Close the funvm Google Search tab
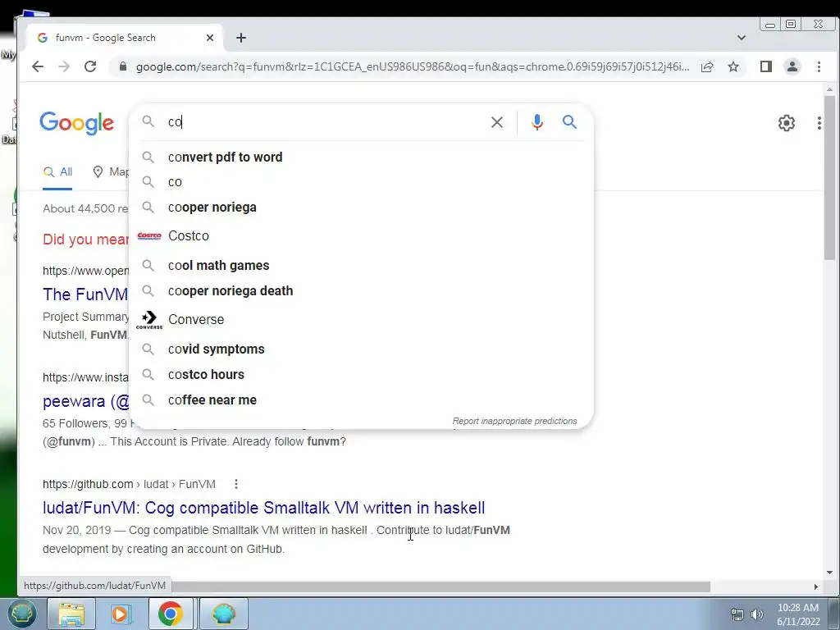The image size is (840, 630). click(x=210, y=38)
